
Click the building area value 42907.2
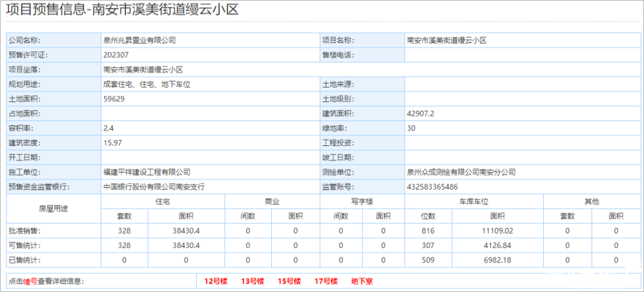tap(420, 113)
